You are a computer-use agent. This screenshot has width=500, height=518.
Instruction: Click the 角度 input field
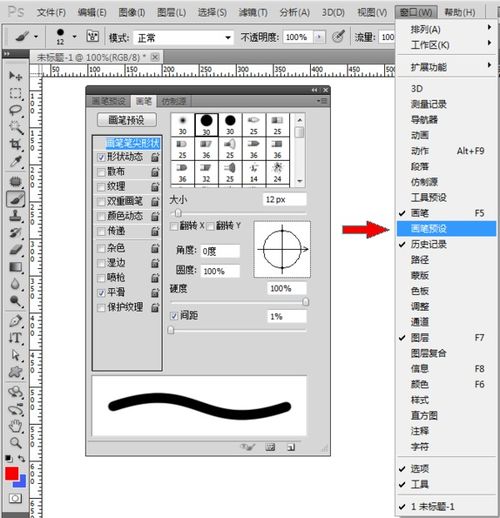click(x=220, y=251)
